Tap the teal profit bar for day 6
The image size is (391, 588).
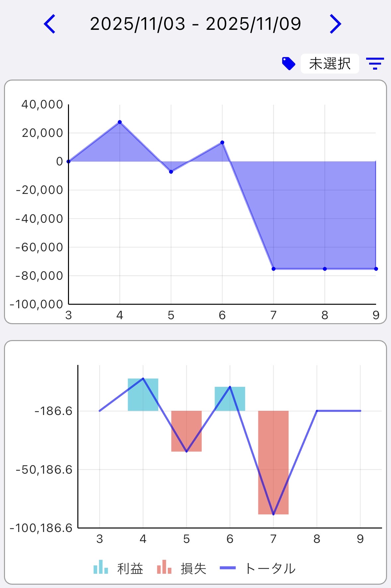pos(230,399)
